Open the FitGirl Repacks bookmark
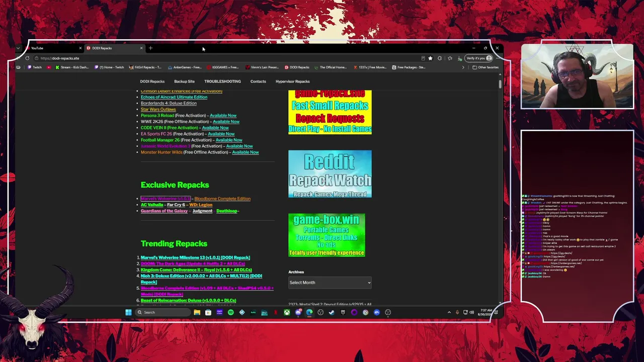This screenshot has height=362, width=644. [x=145, y=67]
